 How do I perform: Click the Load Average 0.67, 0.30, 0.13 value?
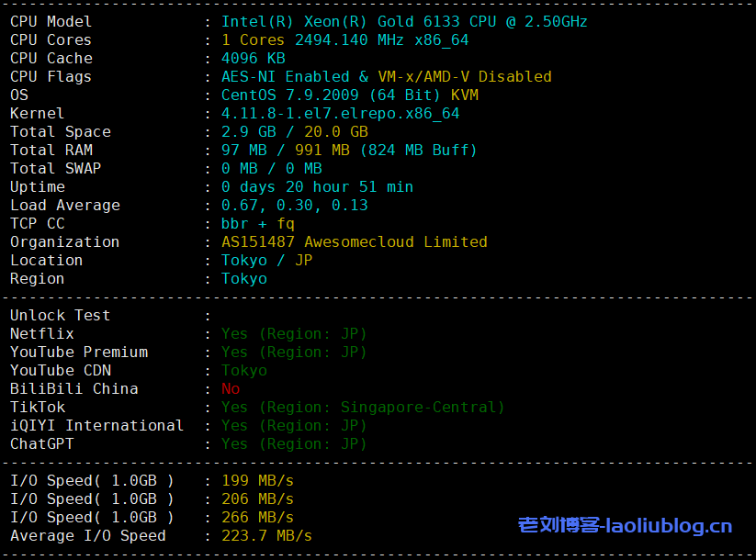tap(294, 205)
